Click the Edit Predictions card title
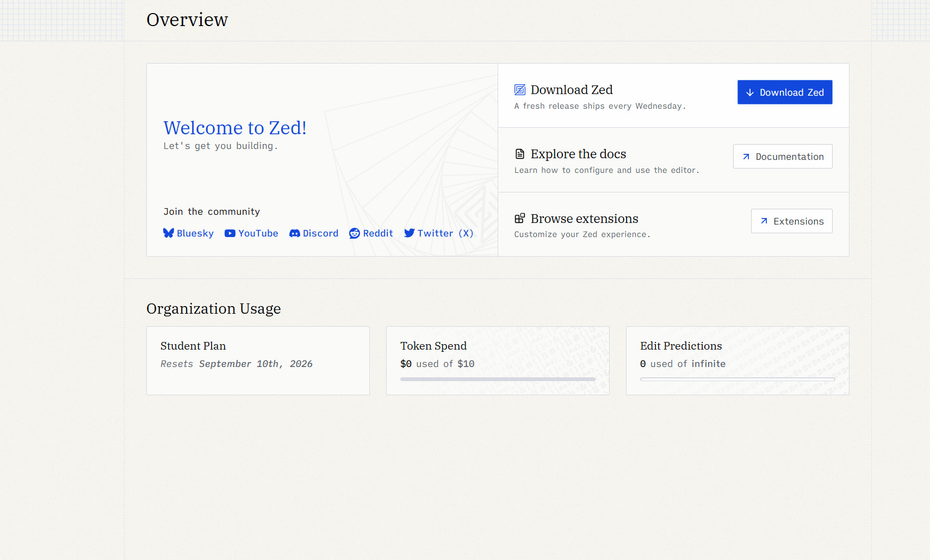The image size is (930, 560). (681, 346)
